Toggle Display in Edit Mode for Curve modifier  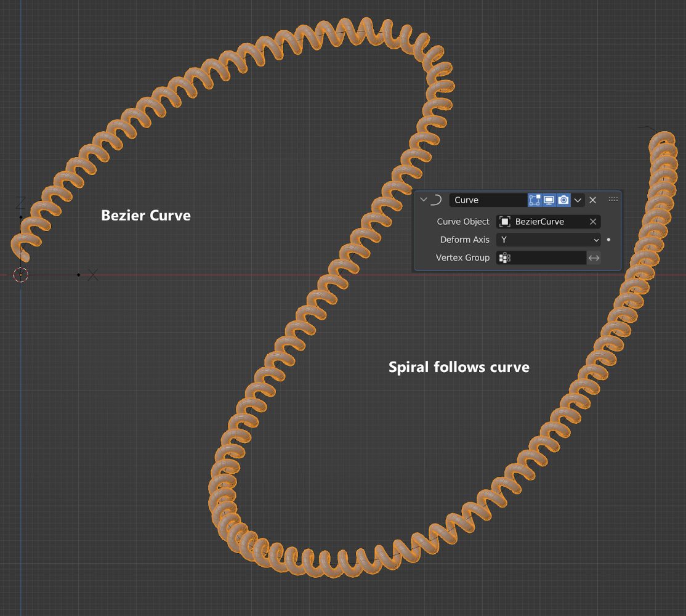pyautogui.click(x=536, y=200)
